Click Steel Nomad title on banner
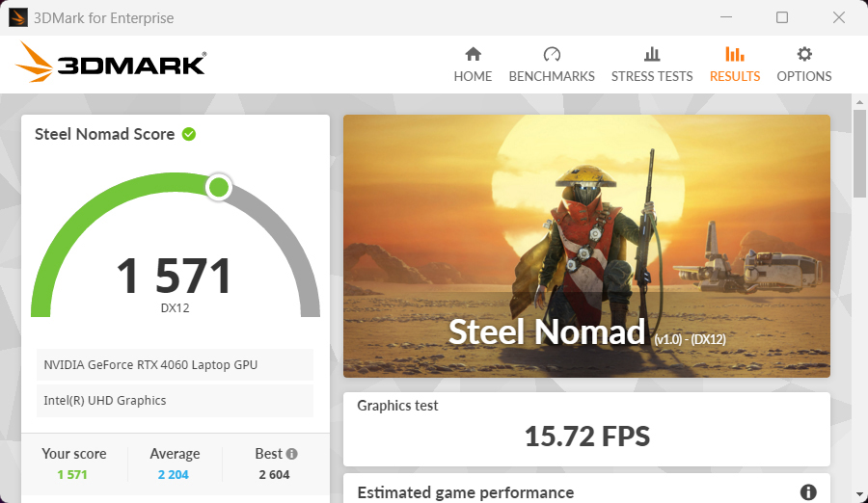 [547, 332]
